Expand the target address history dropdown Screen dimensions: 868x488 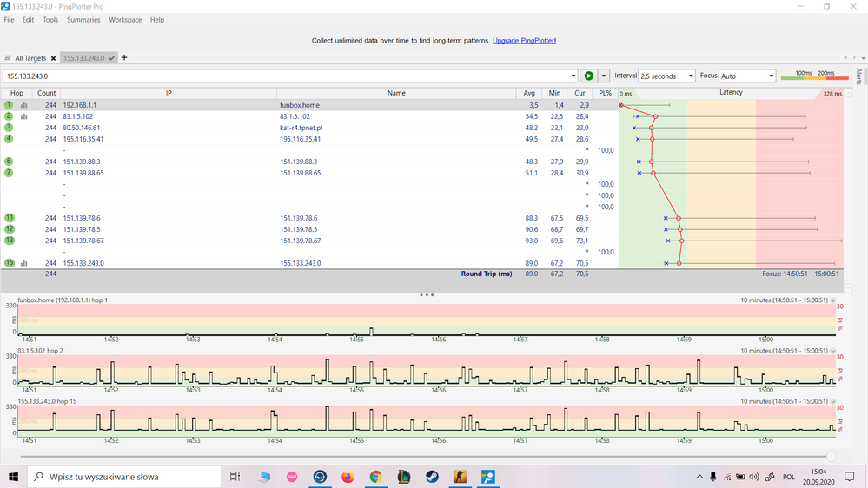pyautogui.click(x=573, y=76)
